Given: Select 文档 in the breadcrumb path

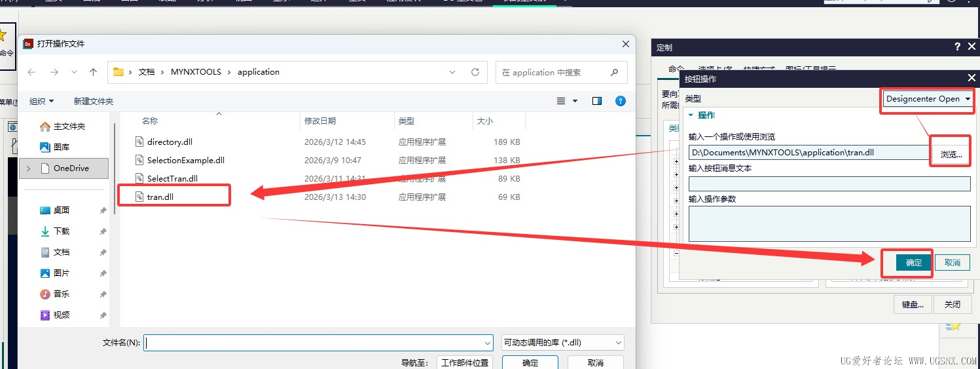Looking at the screenshot, I should (x=147, y=72).
